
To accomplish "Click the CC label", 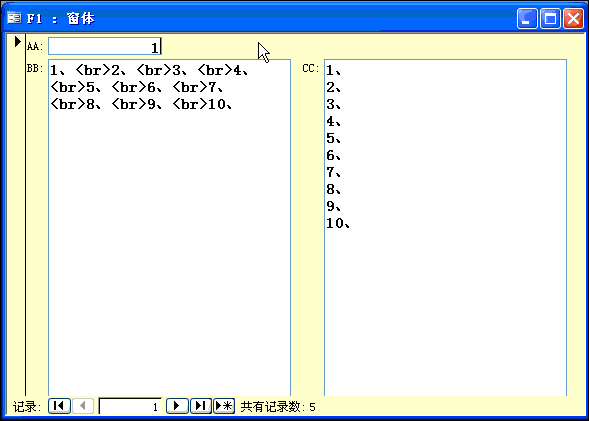I will tap(311, 69).
